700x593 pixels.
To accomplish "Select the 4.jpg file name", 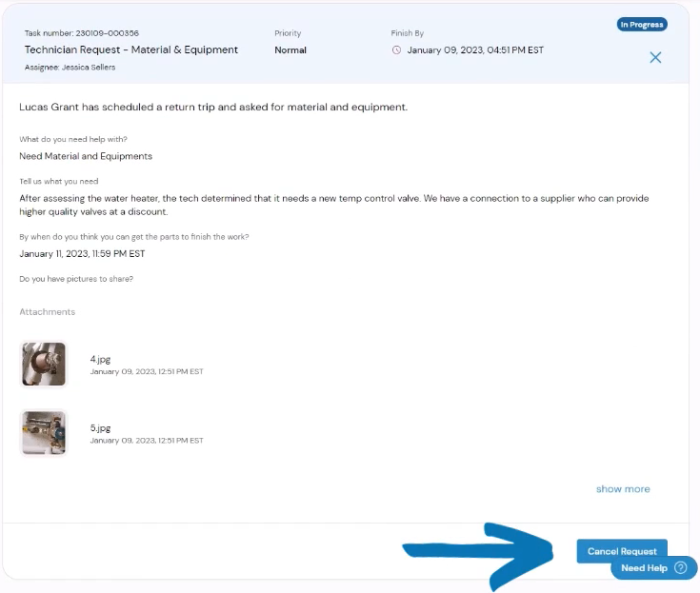I will (x=100, y=359).
